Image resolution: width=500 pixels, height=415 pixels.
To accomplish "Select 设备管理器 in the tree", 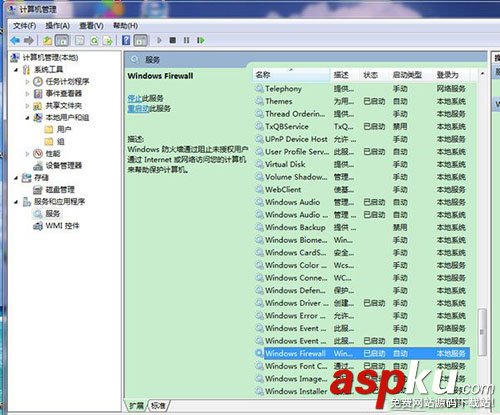I will pos(63,166).
